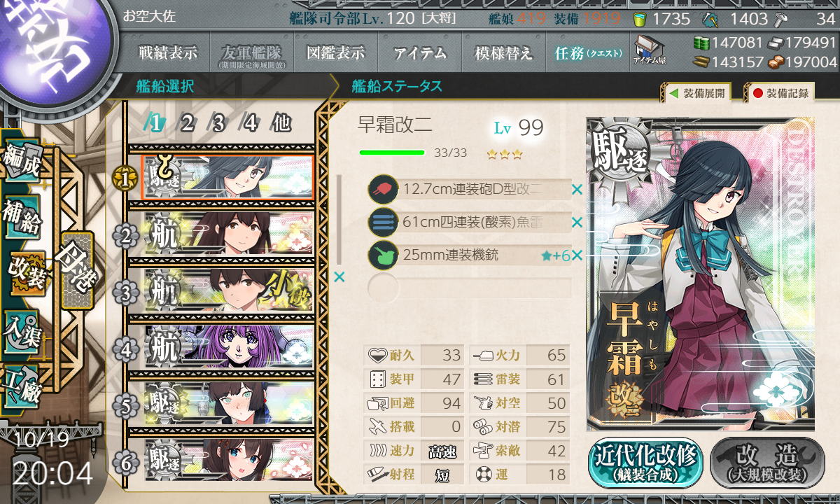
Task: Click the 61cm四連装(酸素)魚雷 torpedo icon
Action: [383, 223]
